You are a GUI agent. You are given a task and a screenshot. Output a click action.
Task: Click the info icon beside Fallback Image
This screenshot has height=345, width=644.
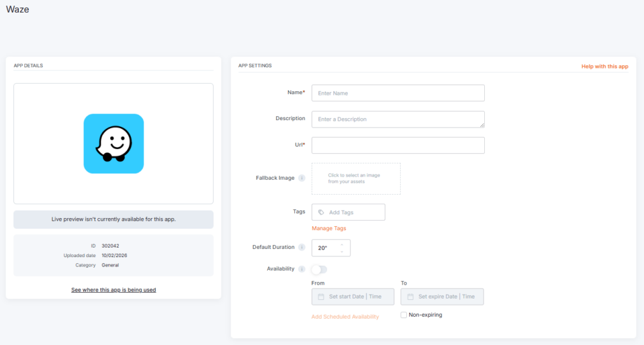tap(302, 178)
